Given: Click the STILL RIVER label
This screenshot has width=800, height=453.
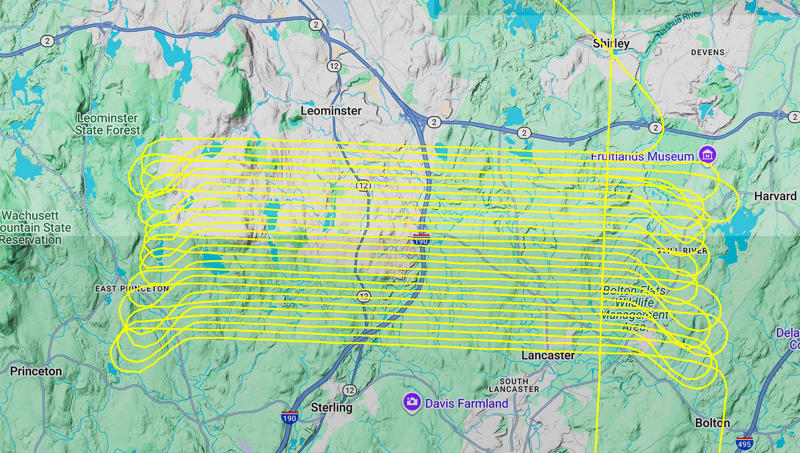Looking at the screenshot, I should coord(682,250).
